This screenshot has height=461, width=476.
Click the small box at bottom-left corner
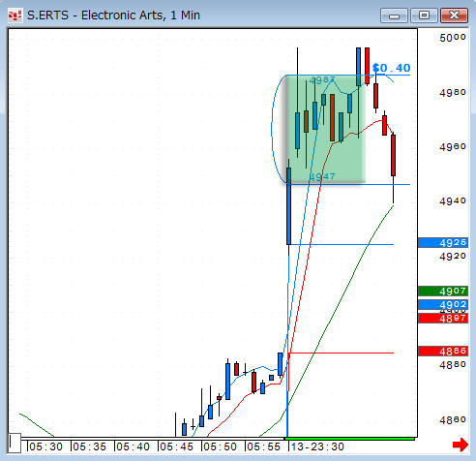(15, 443)
